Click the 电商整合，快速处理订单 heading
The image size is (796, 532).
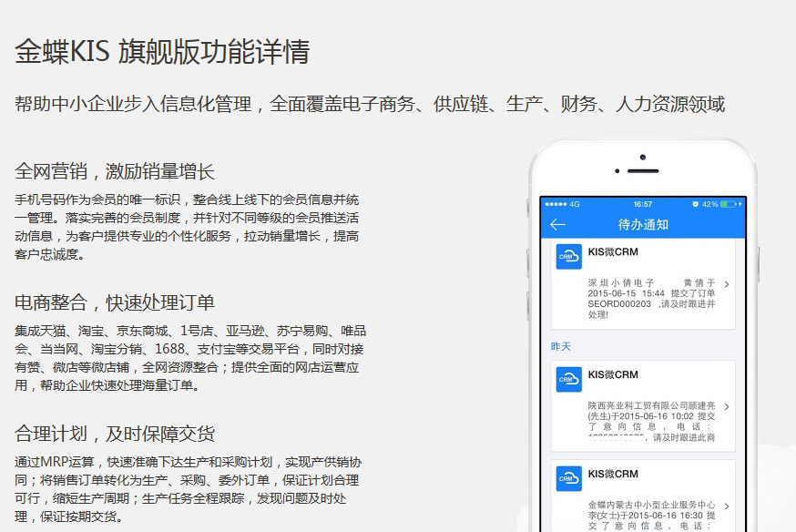click(x=115, y=302)
